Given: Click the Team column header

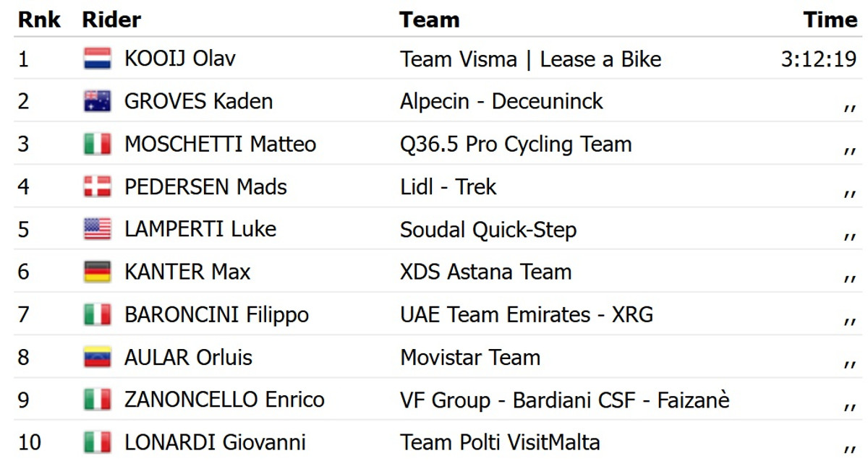Looking at the screenshot, I should coord(429,20).
